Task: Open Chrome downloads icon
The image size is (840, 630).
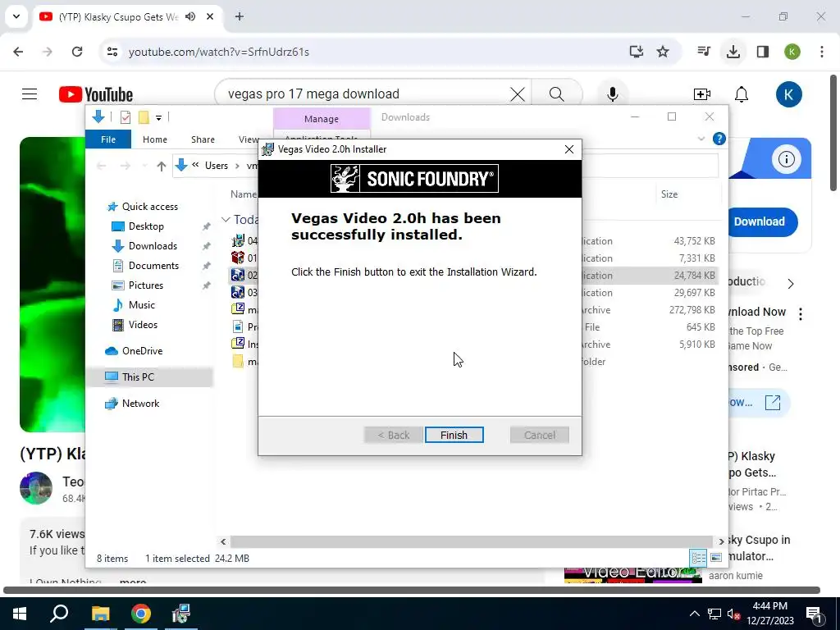Action: pos(733,52)
